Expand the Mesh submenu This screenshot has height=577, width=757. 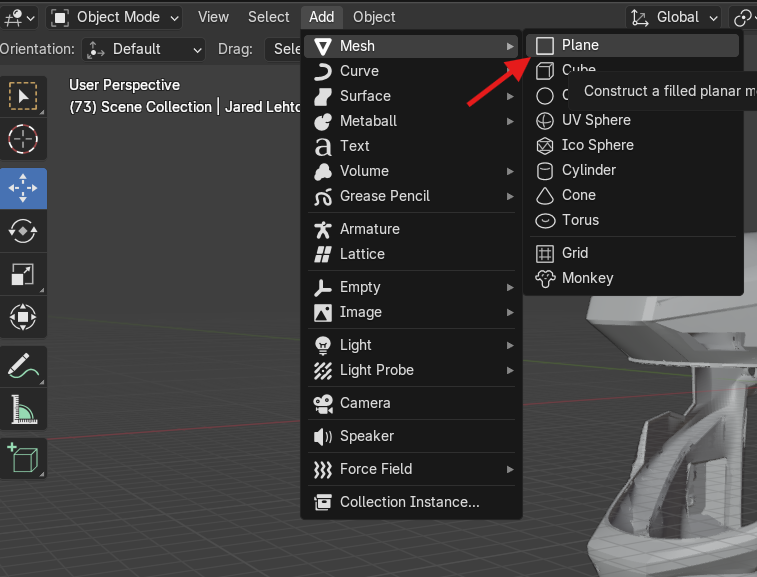(x=411, y=46)
